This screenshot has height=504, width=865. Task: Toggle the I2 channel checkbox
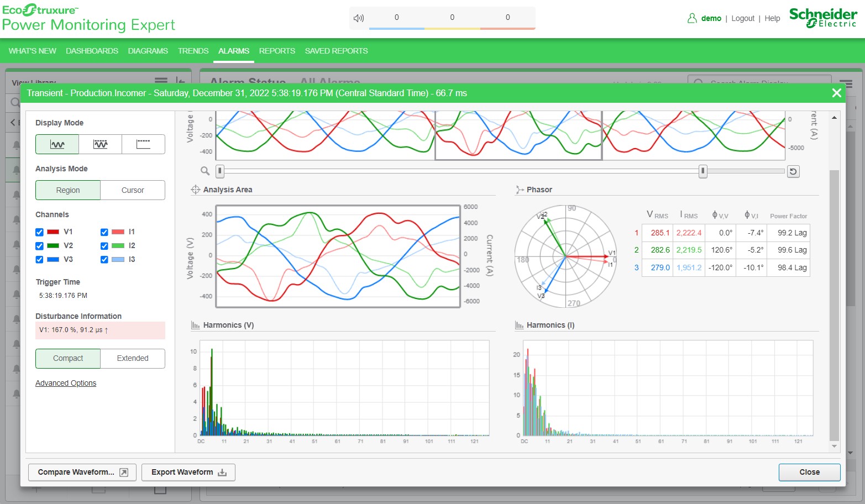point(104,246)
